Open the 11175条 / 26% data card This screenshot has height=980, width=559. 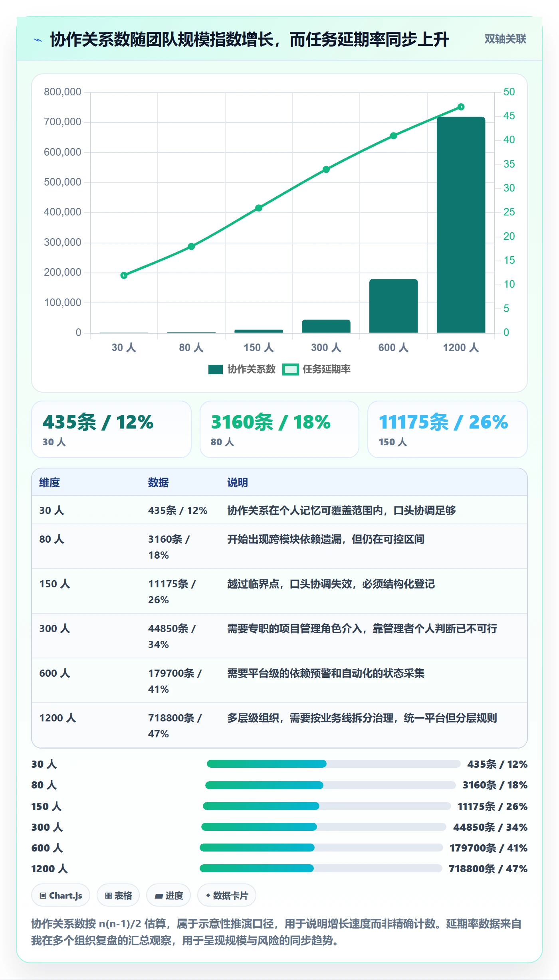pyautogui.click(x=447, y=429)
